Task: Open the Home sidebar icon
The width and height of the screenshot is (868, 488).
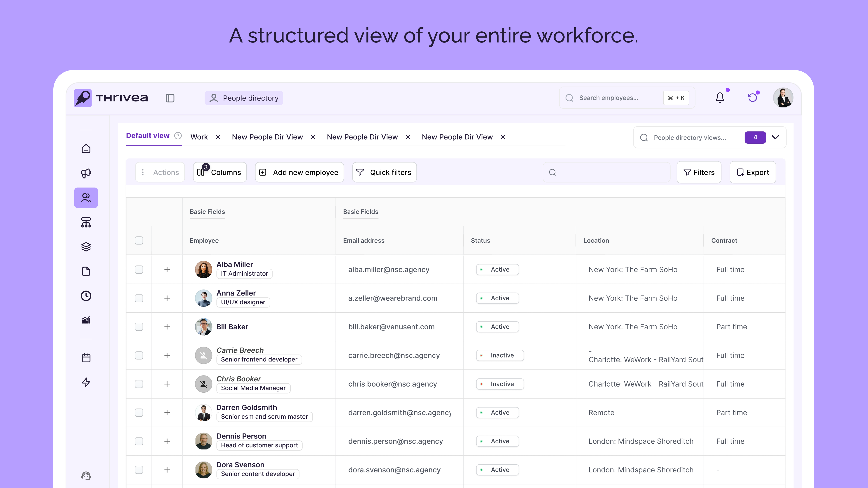Action: [x=86, y=148]
